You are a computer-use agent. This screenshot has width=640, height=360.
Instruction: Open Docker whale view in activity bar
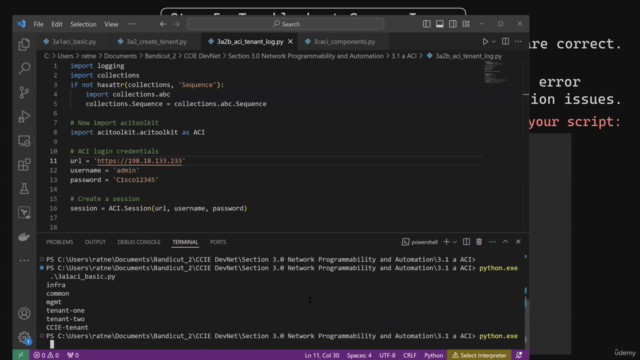[x=24, y=237]
